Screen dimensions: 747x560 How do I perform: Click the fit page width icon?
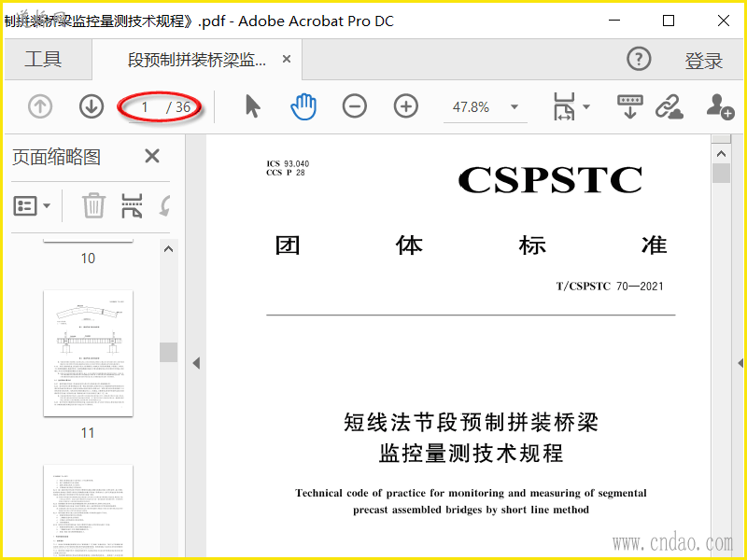565,106
